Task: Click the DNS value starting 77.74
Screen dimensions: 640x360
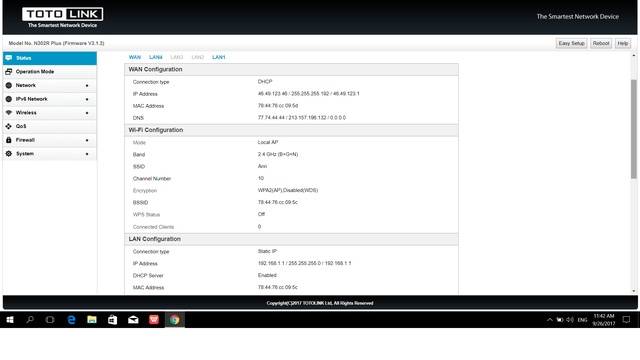Action: coord(302,118)
